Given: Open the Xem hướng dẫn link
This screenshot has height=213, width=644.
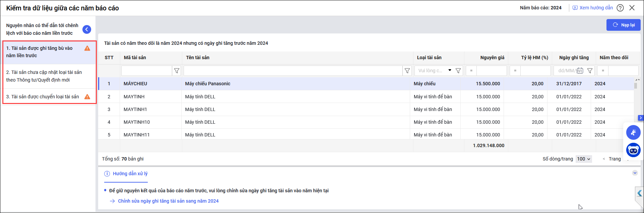Looking at the screenshot, I should coord(592,8).
